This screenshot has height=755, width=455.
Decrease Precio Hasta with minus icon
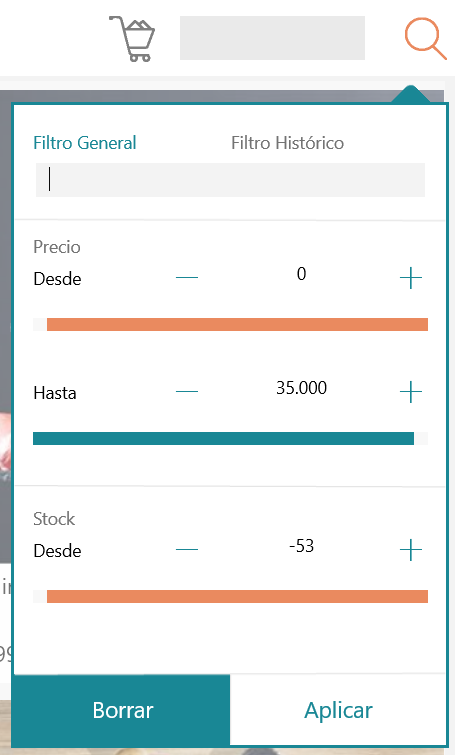click(x=187, y=392)
